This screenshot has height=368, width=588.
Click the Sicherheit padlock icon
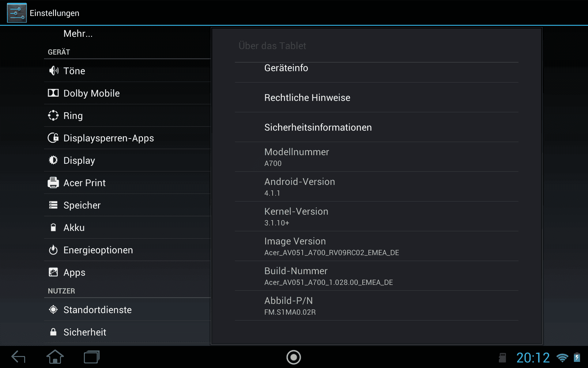coord(53,332)
